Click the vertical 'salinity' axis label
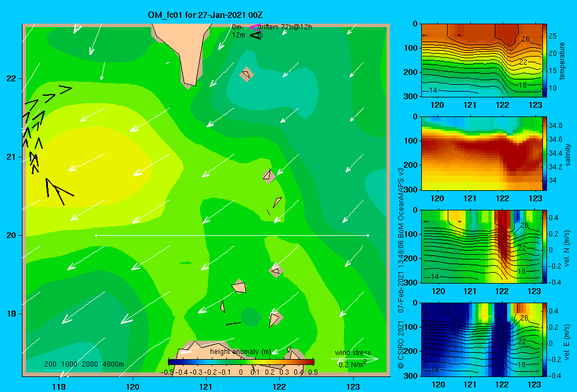The image size is (577, 392). point(568,154)
